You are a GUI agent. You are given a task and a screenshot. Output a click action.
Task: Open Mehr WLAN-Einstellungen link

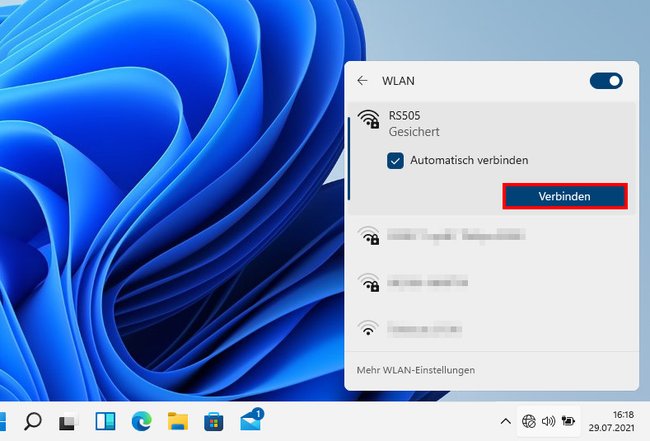tap(416, 370)
